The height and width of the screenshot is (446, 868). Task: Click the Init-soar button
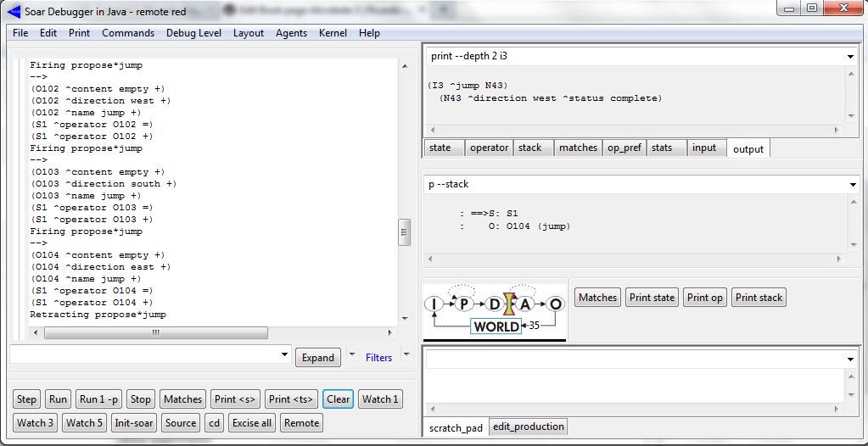point(134,423)
